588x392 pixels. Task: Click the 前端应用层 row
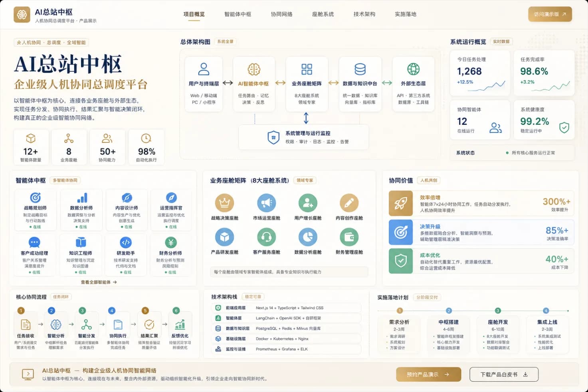[x=286, y=308]
